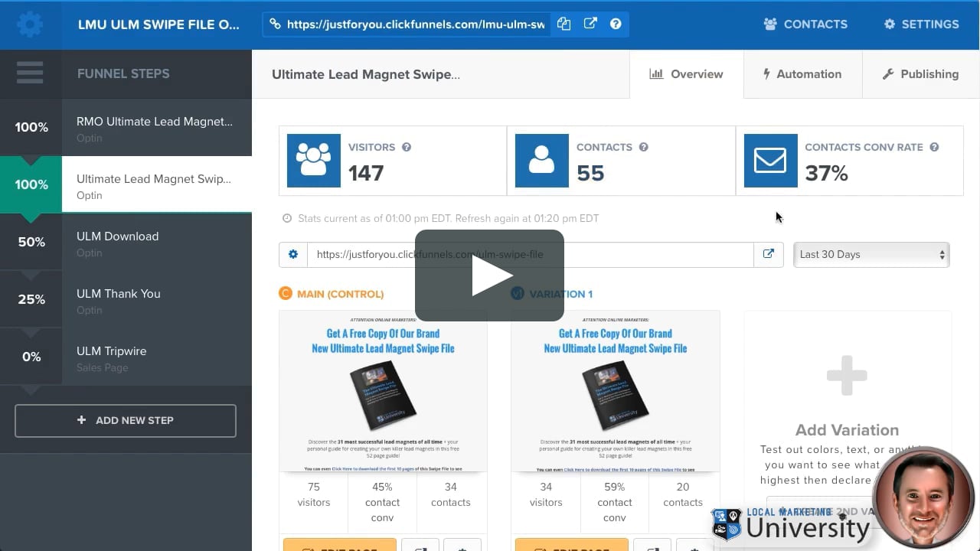This screenshot has width=980, height=551.
Task: Click the help icon next to the CONTACTS stat
Action: coord(644,147)
